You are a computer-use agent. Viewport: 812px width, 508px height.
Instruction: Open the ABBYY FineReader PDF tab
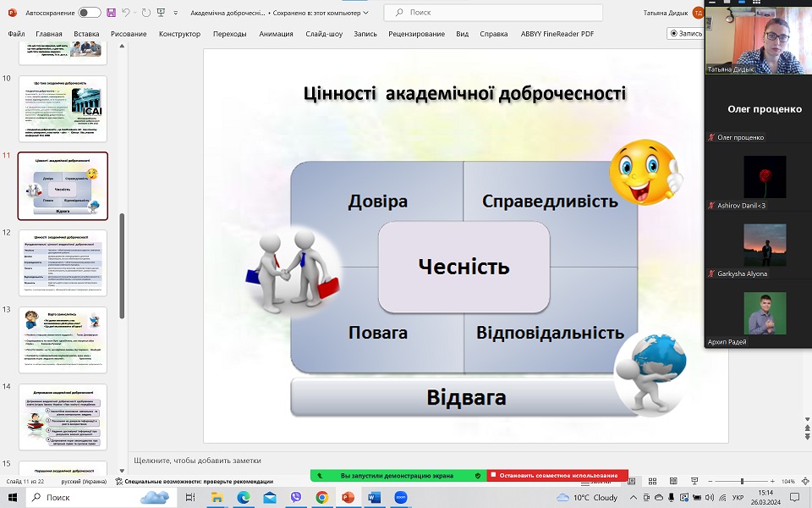[557, 34]
